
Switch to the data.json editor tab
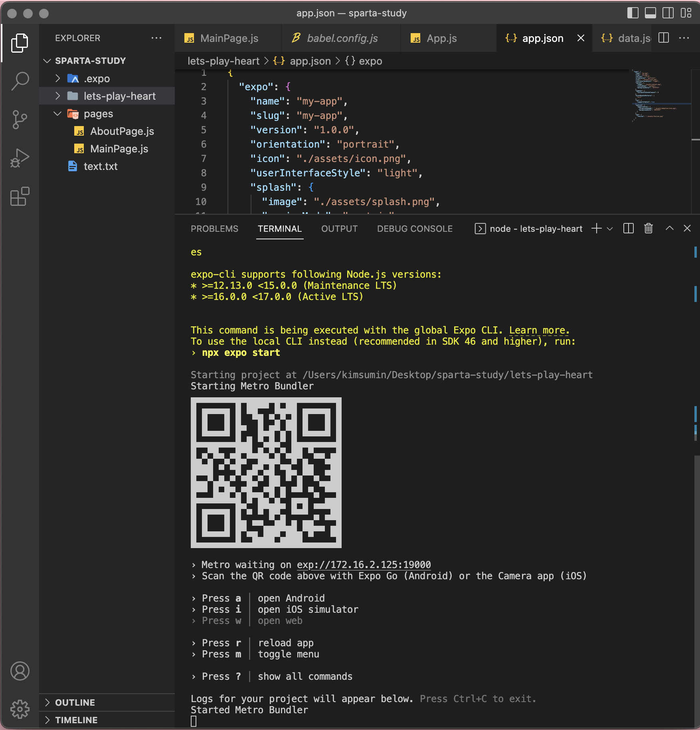pos(622,38)
